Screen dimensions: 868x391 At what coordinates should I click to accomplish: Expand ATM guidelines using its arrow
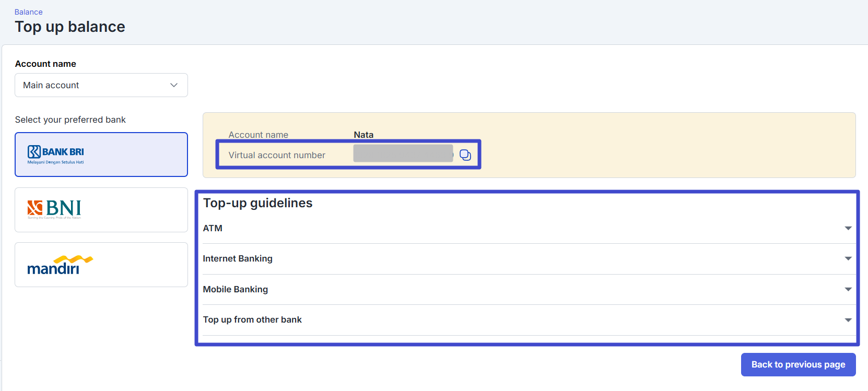848,228
